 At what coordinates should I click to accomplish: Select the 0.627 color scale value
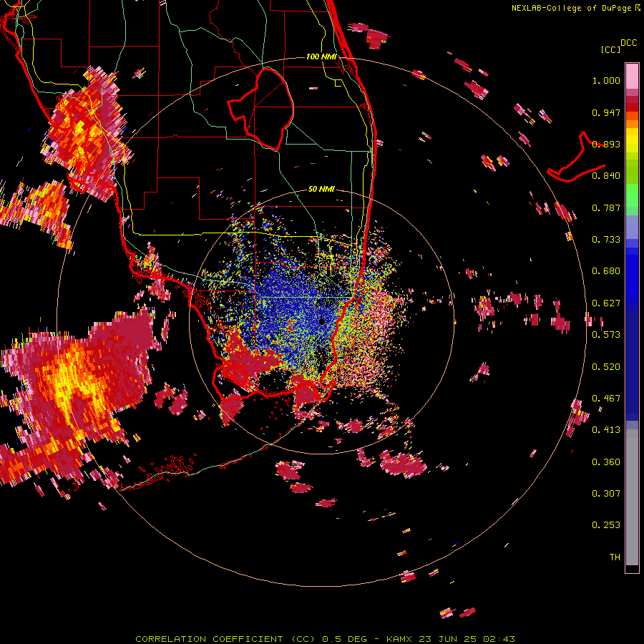(606, 303)
